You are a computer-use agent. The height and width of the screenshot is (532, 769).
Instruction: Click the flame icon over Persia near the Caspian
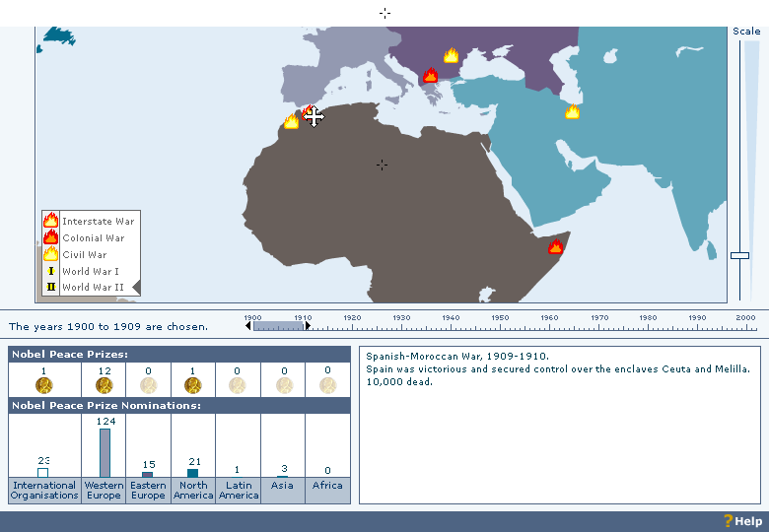click(572, 111)
